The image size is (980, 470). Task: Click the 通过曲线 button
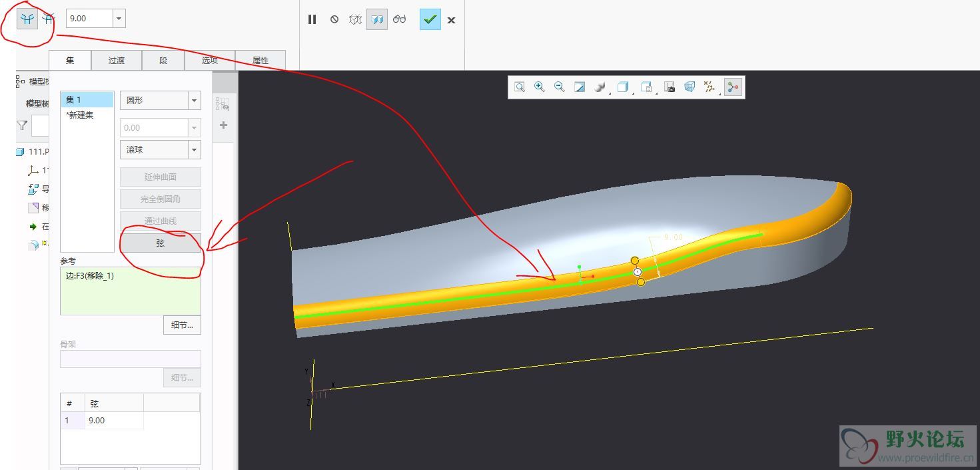coord(161,221)
